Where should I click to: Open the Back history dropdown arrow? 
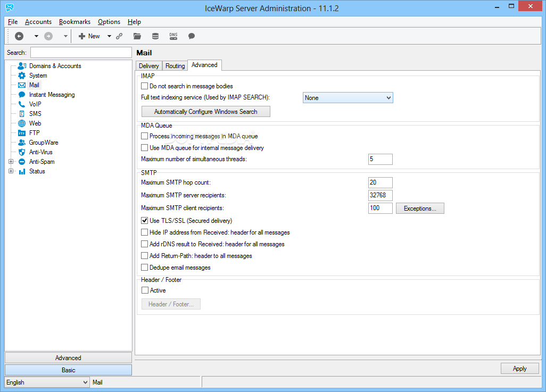36,36
